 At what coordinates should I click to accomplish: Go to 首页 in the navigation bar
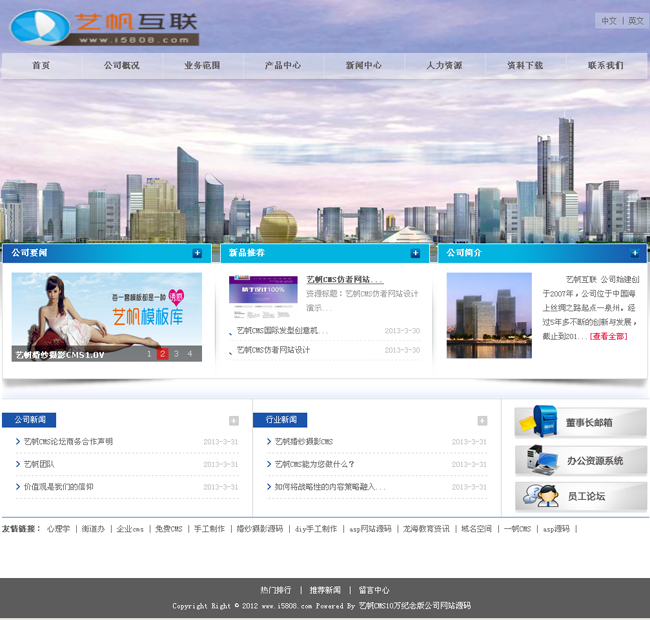(x=41, y=65)
